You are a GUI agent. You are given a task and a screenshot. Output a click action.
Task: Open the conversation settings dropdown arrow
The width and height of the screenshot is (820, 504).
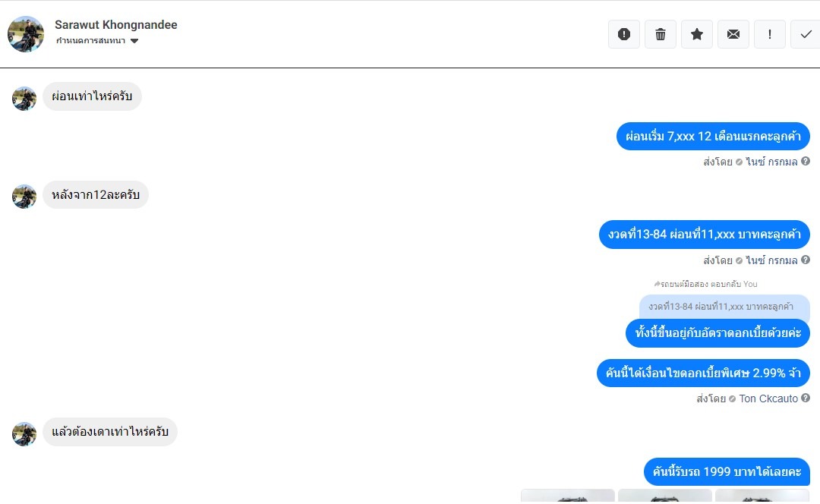[x=134, y=41]
